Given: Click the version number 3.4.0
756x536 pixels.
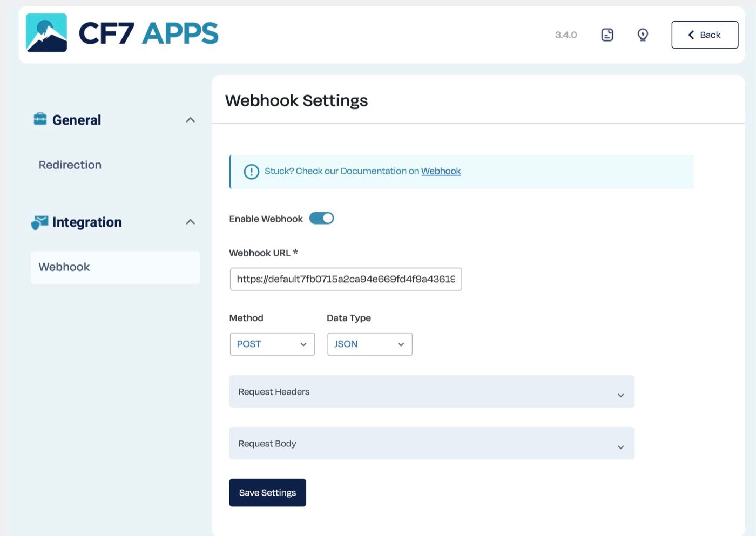Looking at the screenshot, I should [566, 35].
